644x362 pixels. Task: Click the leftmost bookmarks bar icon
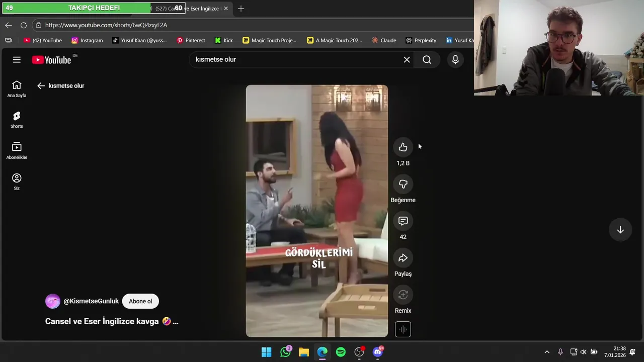point(8,40)
